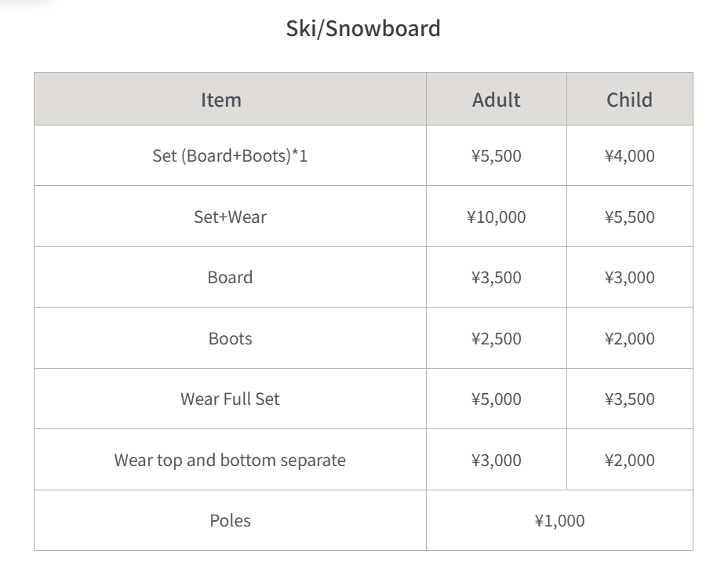Select the Poles row label
Viewport: 728px width, 572px height.
tap(231, 520)
